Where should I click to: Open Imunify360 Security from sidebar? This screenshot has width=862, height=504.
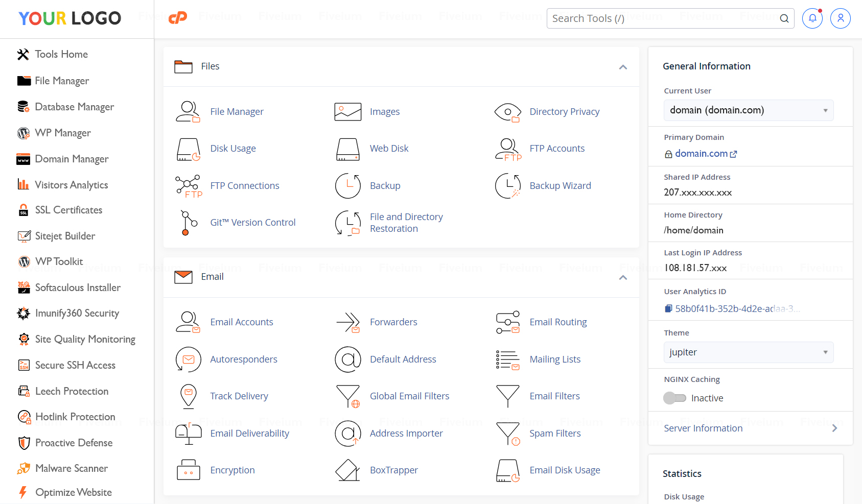click(x=77, y=313)
